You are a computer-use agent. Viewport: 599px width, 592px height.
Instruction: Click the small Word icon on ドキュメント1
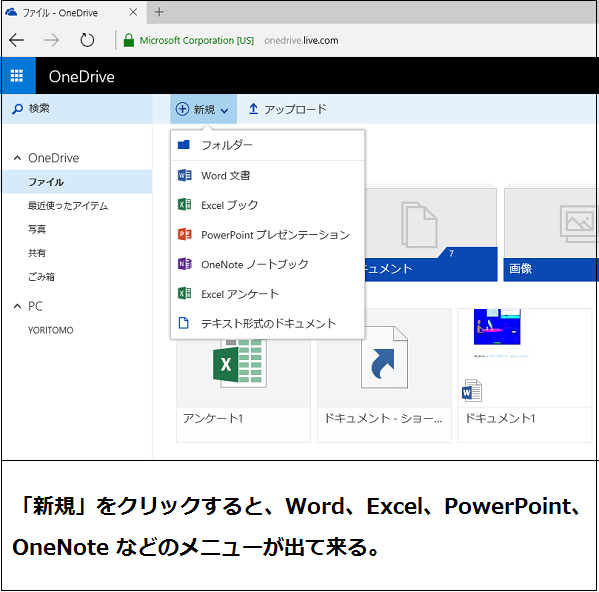pyautogui.click(x=471, y=391)
